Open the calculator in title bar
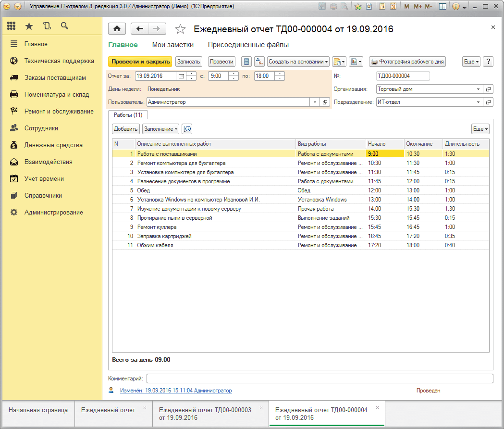 click(382, 7)
